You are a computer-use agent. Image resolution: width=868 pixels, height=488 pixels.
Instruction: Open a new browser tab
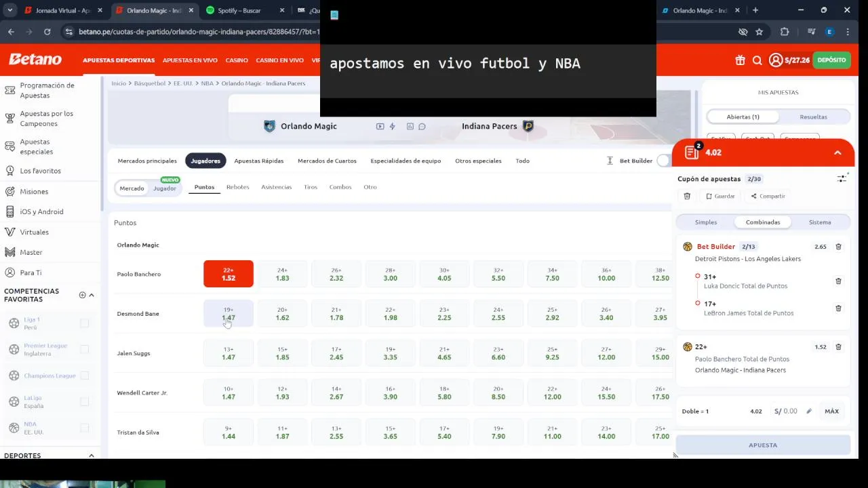(x=755, y=10)
